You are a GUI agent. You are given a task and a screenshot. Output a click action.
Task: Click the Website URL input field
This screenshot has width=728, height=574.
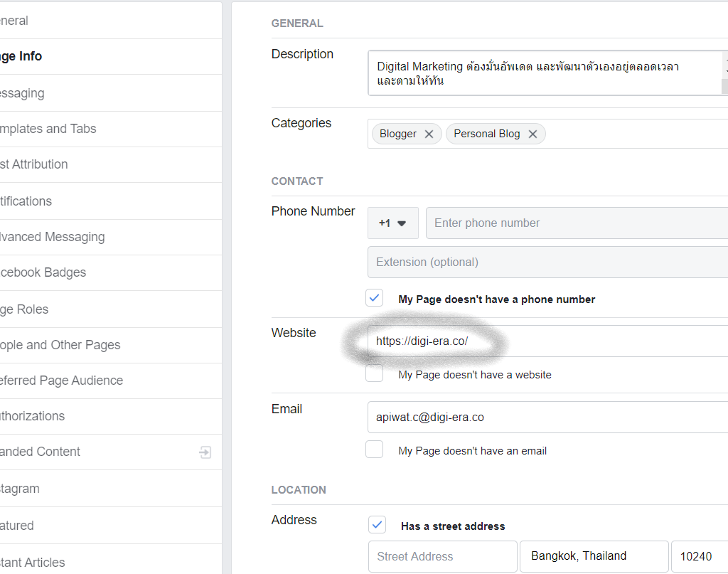coord(547,341)
